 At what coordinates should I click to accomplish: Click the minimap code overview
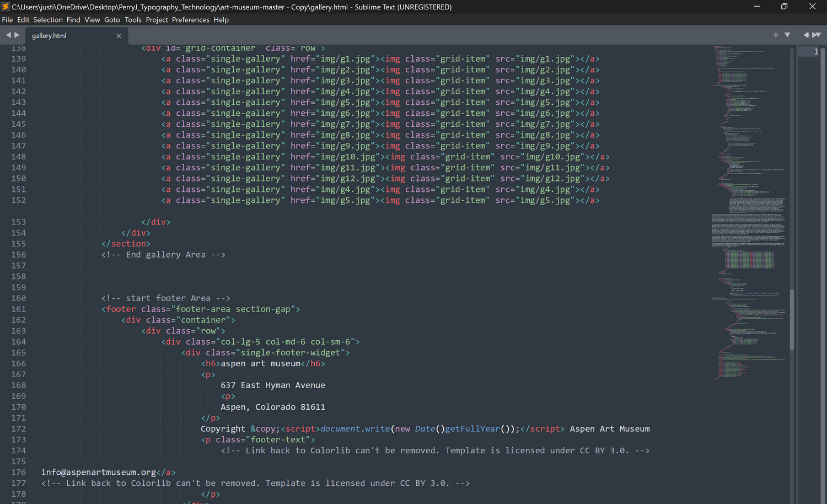click(750, 212)
